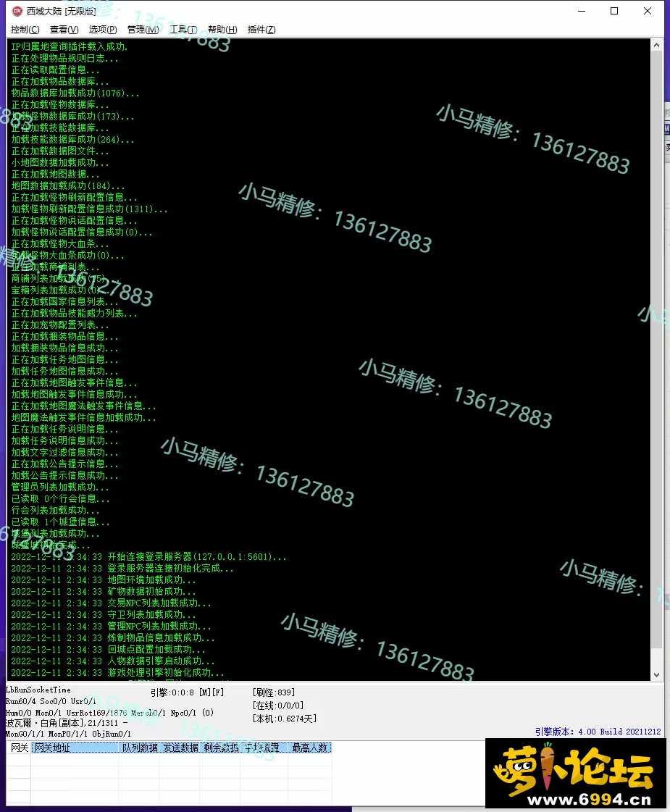Click the [本机:0.6274天] status text

284,719
